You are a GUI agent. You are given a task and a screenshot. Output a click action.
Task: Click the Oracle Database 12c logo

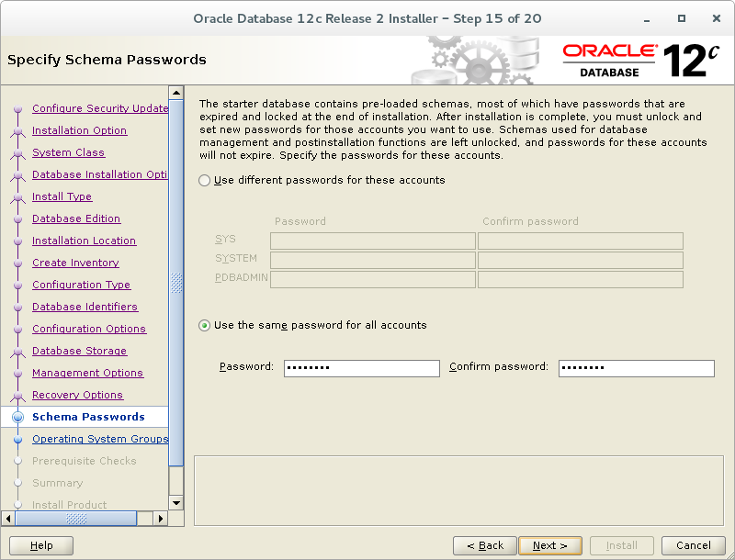[x=640, y=60]
